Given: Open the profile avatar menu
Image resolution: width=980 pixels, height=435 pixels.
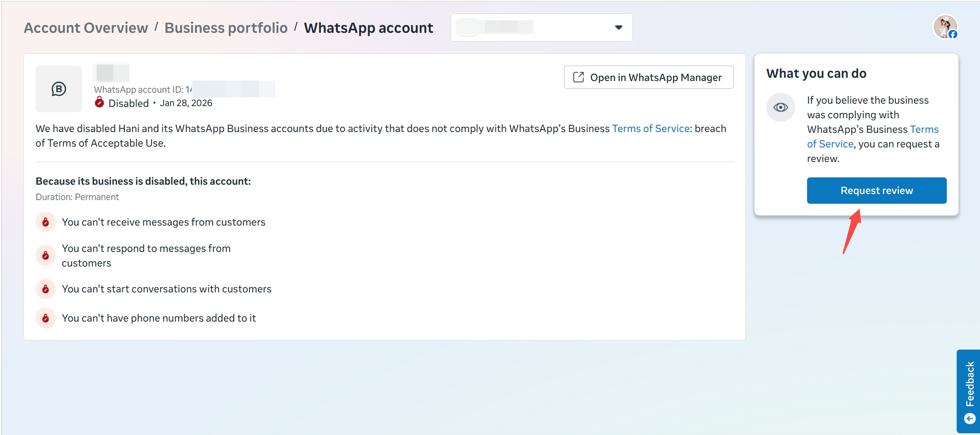Looking at the screenshot, I should [945, 27].
